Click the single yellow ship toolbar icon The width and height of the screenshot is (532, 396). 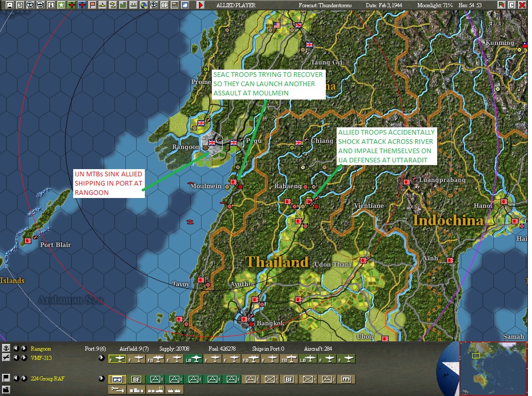(103, 5)
